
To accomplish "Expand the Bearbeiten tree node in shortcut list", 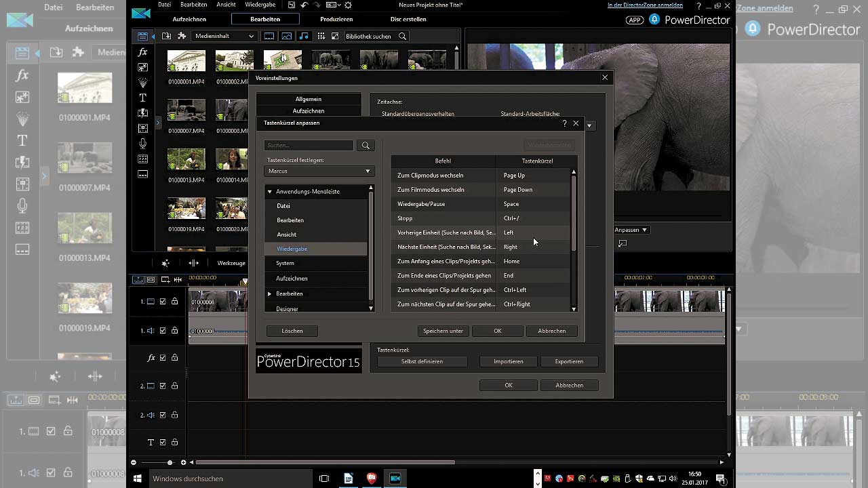I will (270, 293).
